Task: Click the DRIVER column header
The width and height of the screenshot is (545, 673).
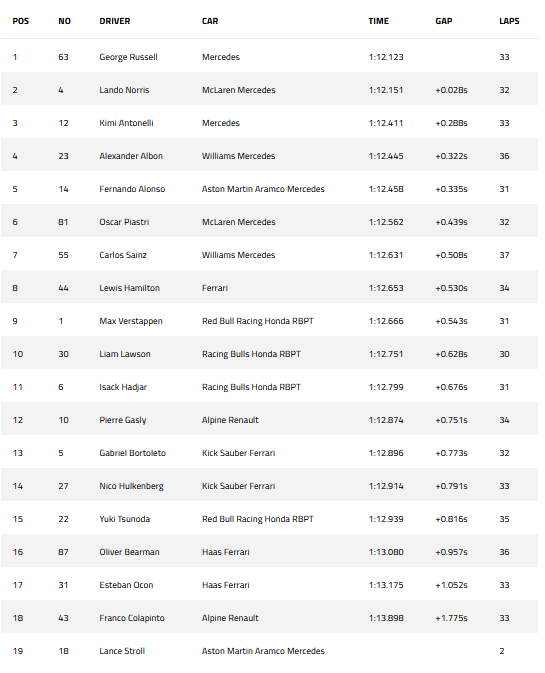Action: click(x=115, y=21)
